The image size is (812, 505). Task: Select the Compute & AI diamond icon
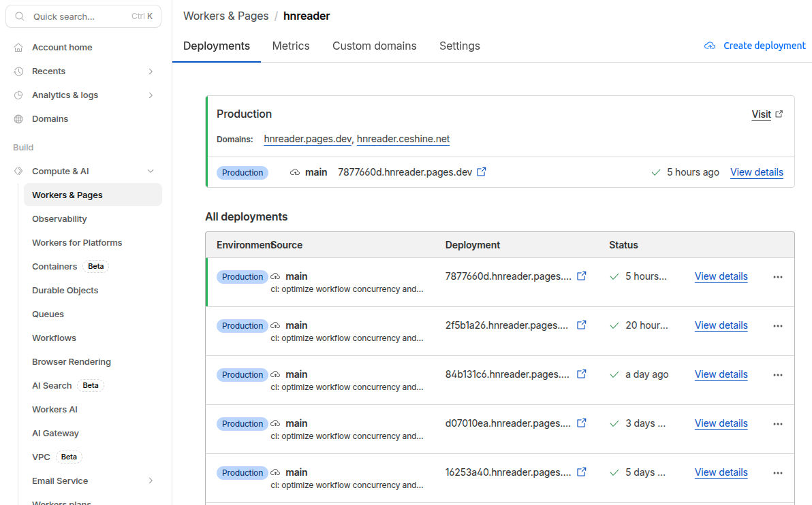click(x=17, y=171)
